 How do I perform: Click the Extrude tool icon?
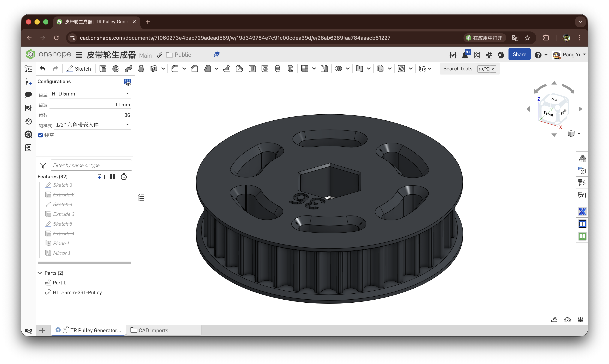[103, 69]
